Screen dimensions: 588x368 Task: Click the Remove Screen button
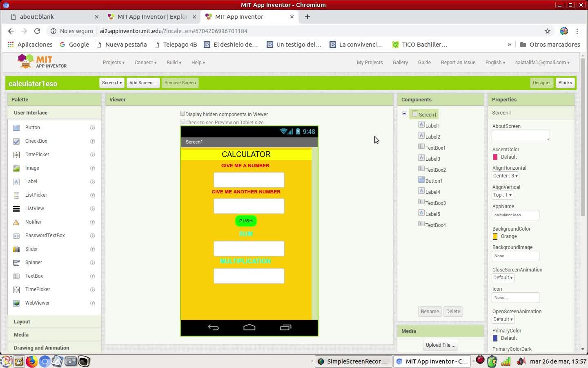[180, 83]
